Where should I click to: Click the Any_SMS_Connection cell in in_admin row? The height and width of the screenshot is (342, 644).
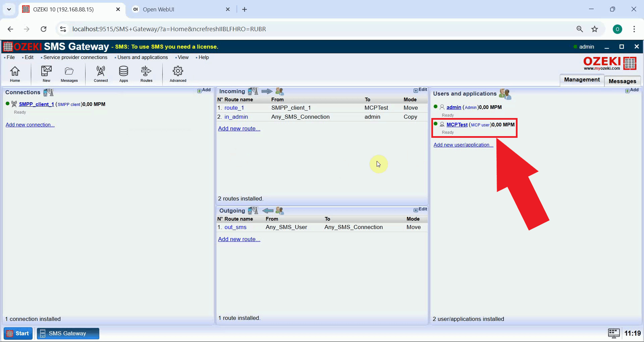[x=300, y=117]
